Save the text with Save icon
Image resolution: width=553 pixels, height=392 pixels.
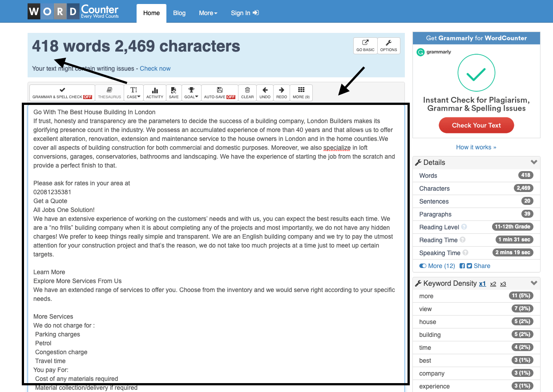tap(174, 93)
